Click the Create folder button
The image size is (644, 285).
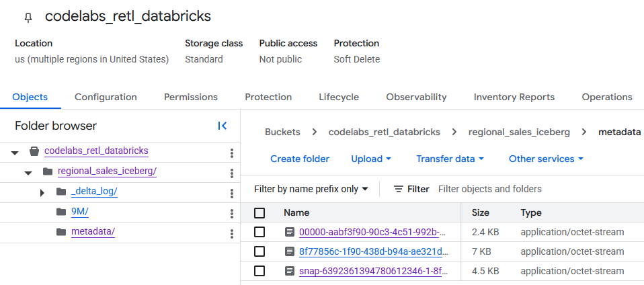pyautogui.click(x=300, y=159)
